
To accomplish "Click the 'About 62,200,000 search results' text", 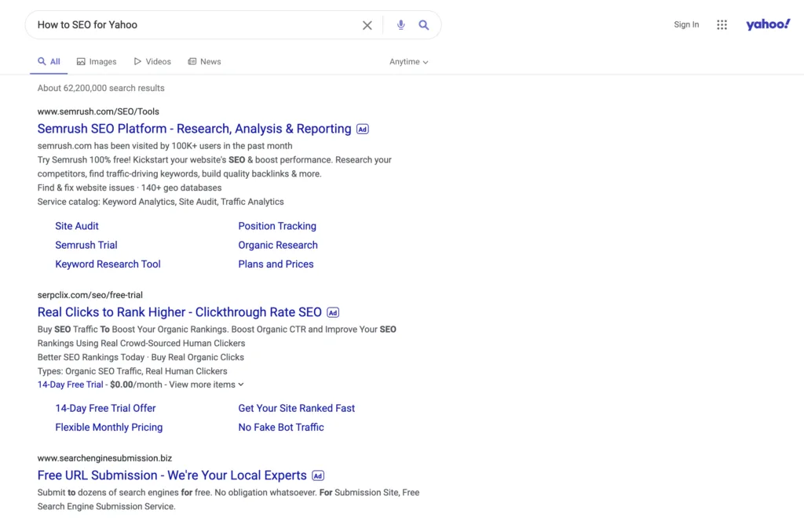I will coord(101,88).
